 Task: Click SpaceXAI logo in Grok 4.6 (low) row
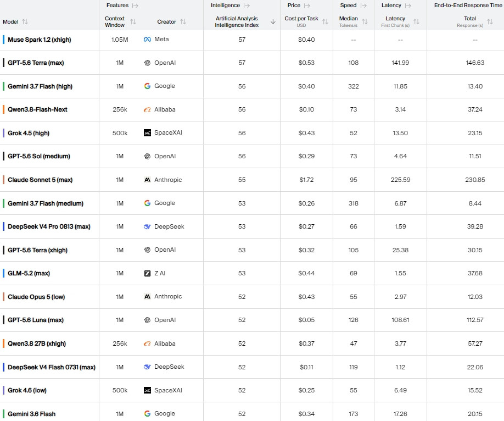tap(147, 390)
